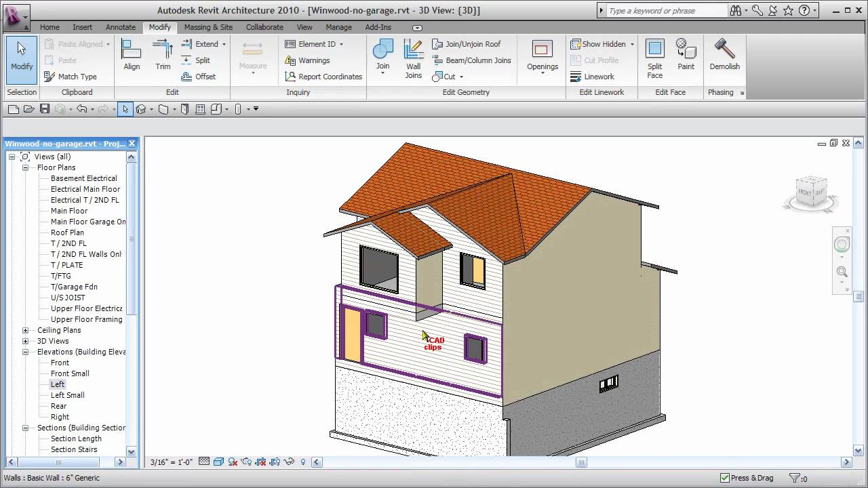
Task: Click the Save icon in quick toolbar
Action: [x=45, y=109]
